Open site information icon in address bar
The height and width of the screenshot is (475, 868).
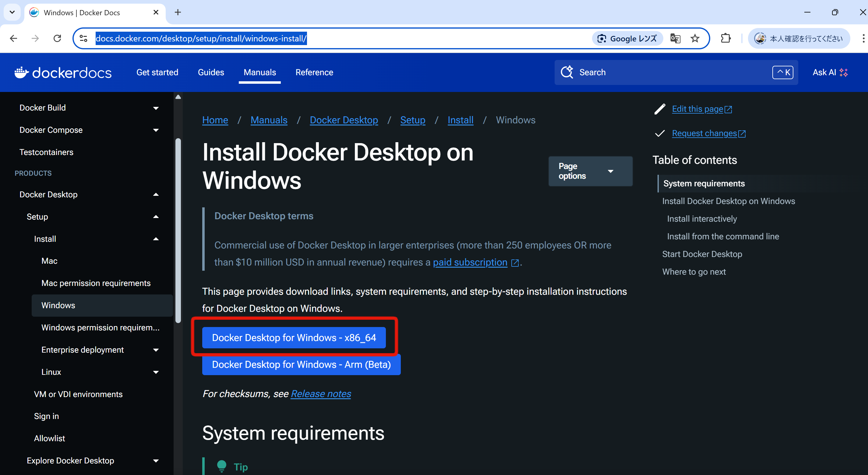[x=83, y=38]
